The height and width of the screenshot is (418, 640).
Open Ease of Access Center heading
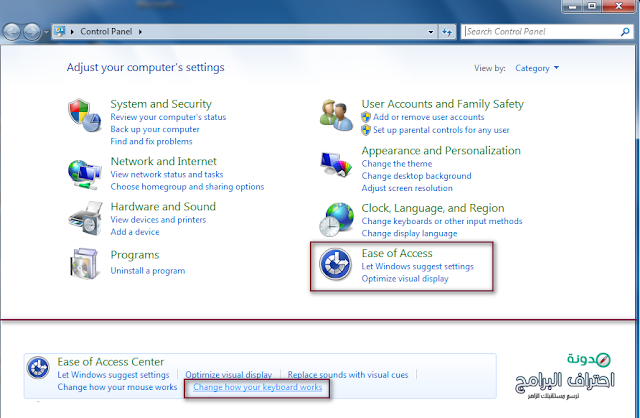110,362
